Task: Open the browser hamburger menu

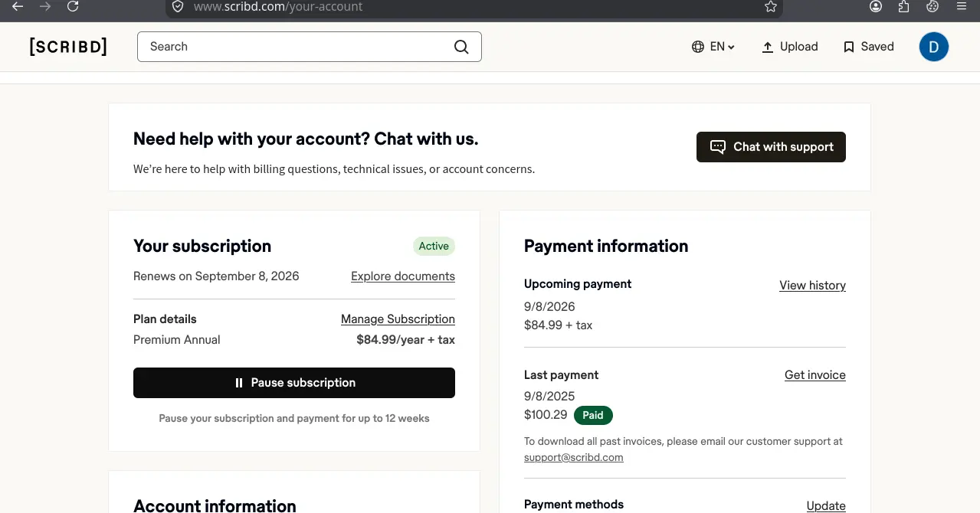Action: point(962,6)
